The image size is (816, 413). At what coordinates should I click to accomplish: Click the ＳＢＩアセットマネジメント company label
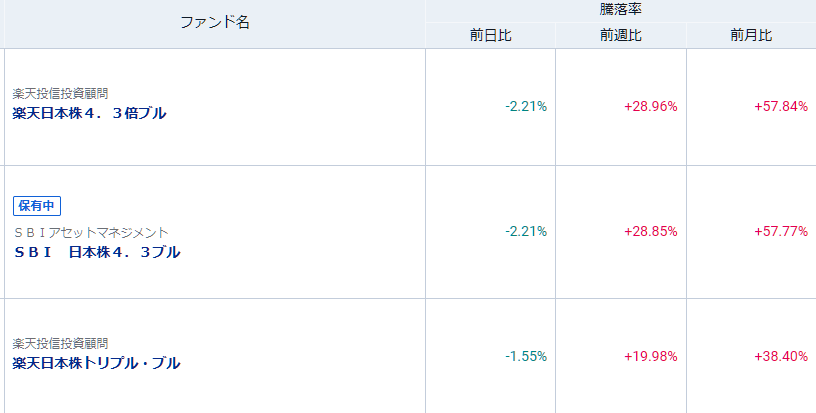pos(91,232)
